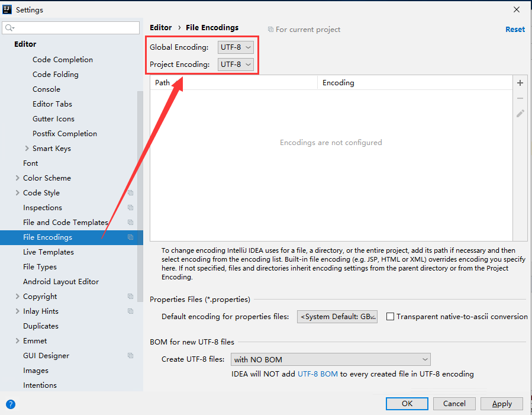Image resolution: width=532 pixels, height=415 pixels.
Task: Click the settings tree scrollbar
Action: 140,197
